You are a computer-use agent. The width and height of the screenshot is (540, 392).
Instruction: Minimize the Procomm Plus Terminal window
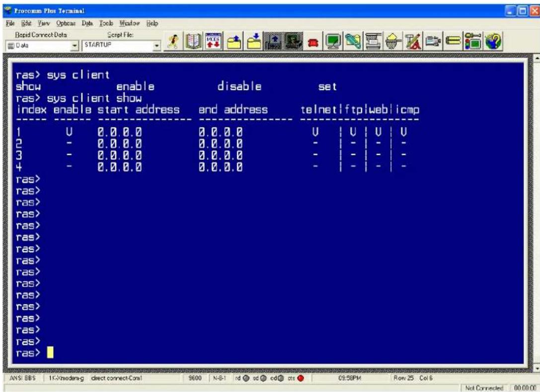coord(511,11)
